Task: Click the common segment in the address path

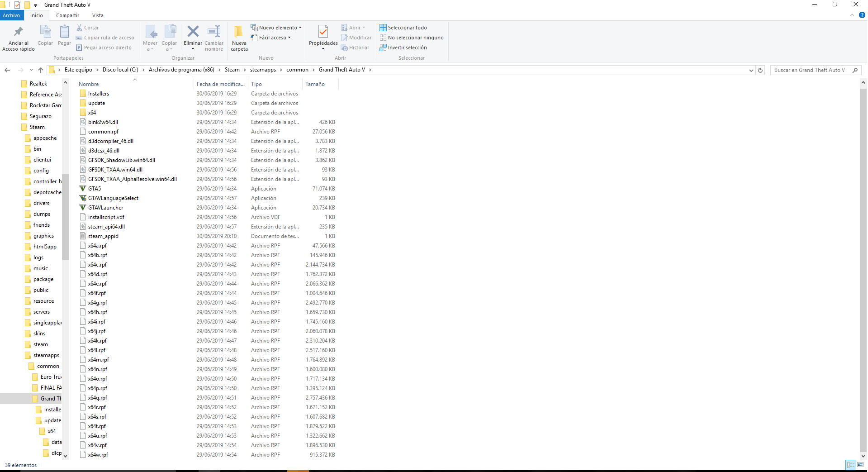Action: click(x=297, y=70)
